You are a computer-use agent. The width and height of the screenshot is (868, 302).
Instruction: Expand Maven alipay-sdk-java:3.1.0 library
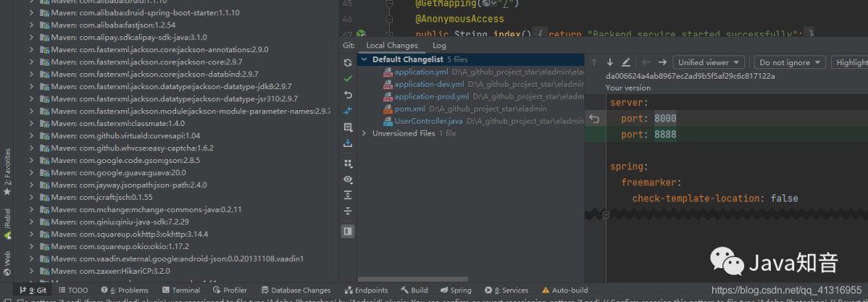(31, 37)
